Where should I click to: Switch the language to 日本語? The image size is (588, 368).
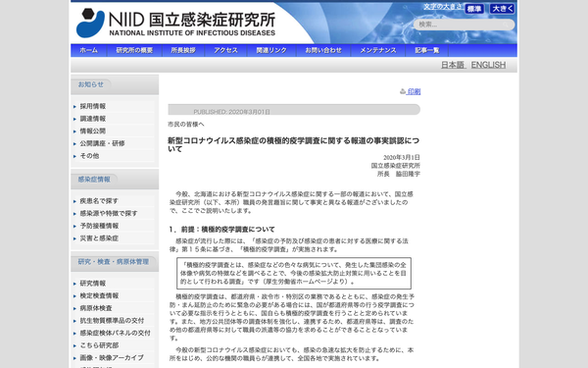point(453,65)
